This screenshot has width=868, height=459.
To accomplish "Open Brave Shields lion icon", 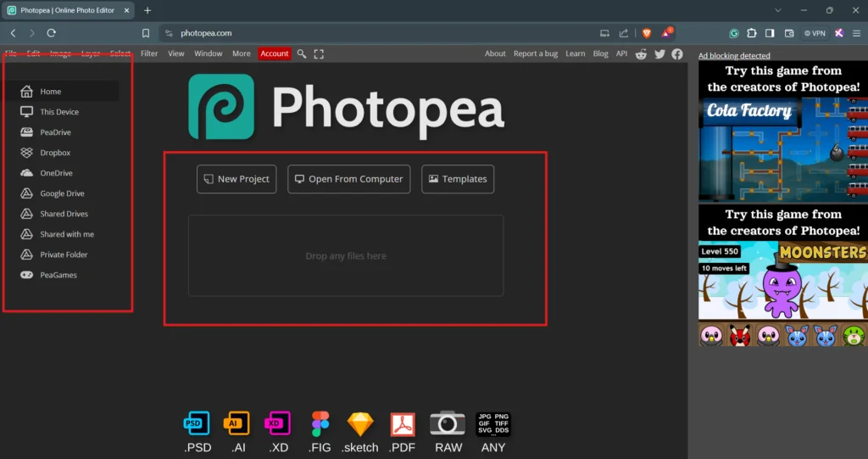I will point(646,33).
